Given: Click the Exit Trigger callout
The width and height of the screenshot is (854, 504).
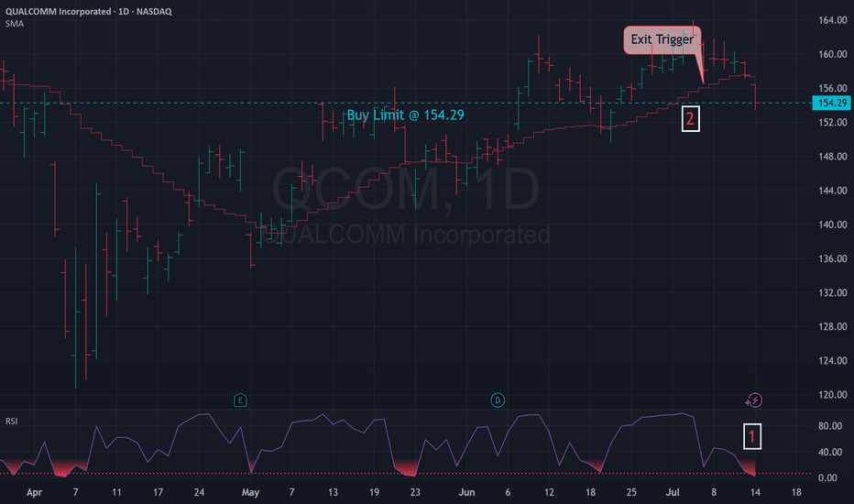Looking at the screenshot, I should coord(662,39).
